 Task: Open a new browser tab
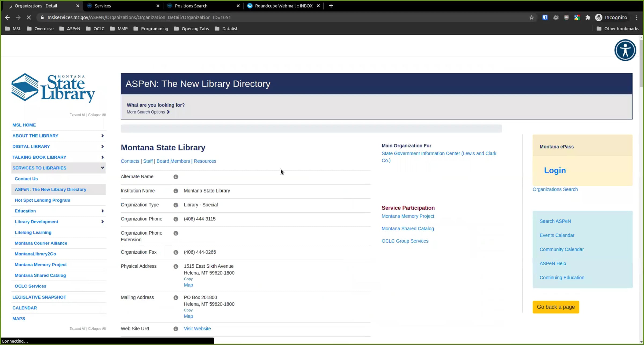click(331, 6)
